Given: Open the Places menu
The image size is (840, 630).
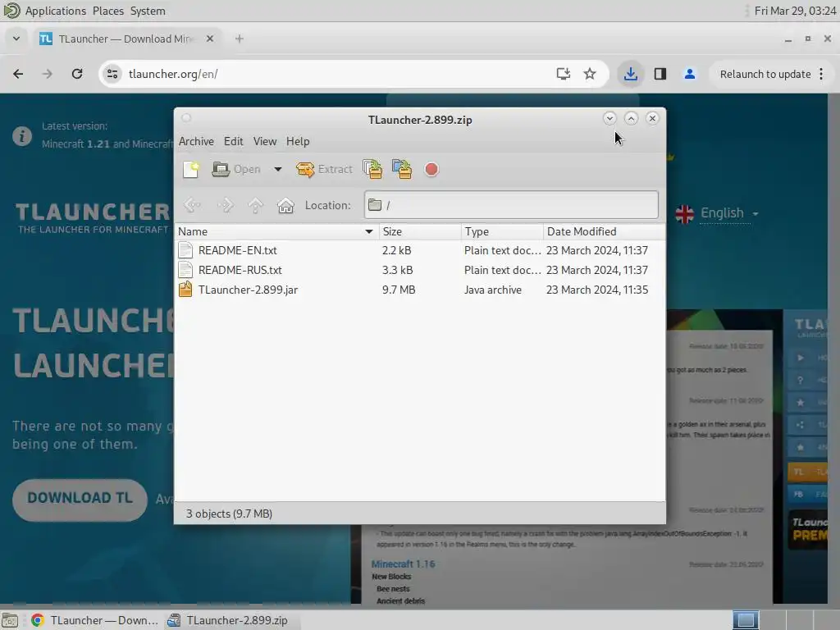Looking at the screenshot, I should coord(108,11).
